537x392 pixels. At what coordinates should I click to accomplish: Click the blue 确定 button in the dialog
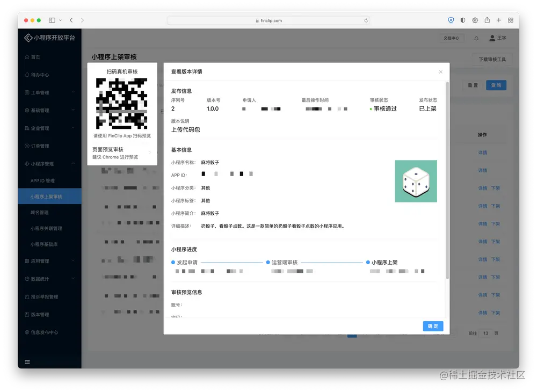click(x=433, y=326)
